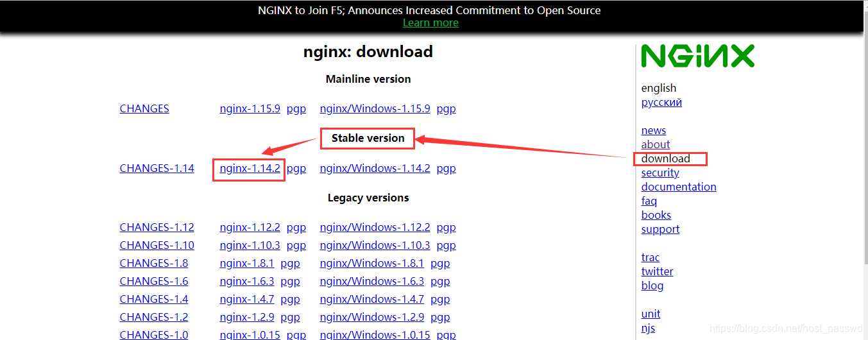Open pgp signature beside nginx/Windows-1.12.2
868x340 pixels.
point(447,228)
